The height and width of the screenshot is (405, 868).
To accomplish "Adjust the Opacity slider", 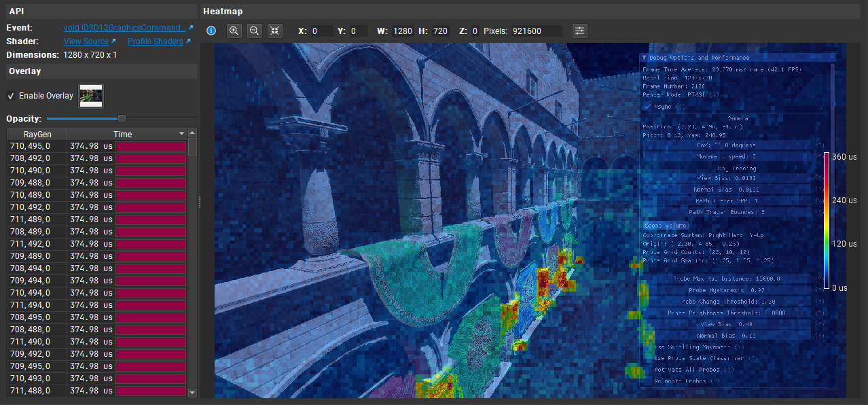I will coord(121,118).
